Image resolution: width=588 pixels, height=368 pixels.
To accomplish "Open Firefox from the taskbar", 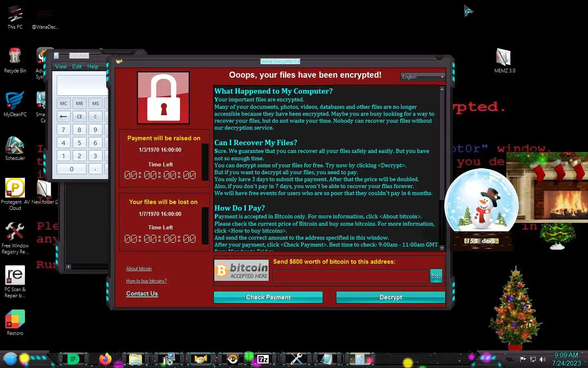I will pyautogui.click(x=105, y=359).
